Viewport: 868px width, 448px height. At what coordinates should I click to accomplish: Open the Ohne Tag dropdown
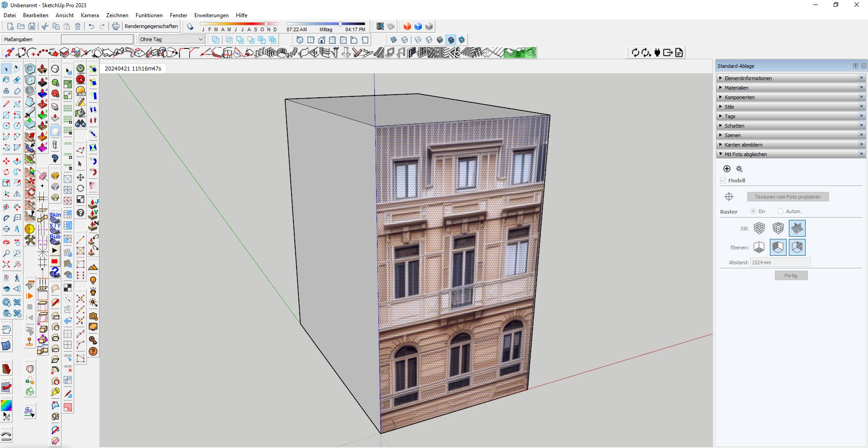171,39
